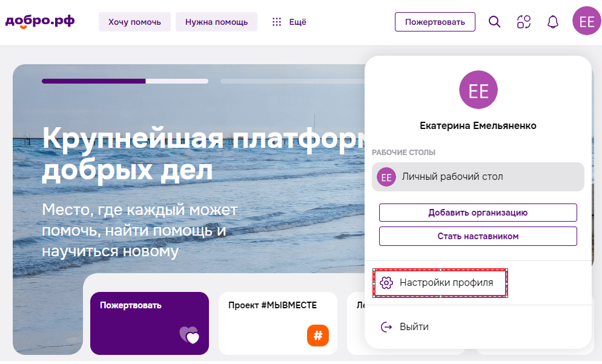Click the Добавить организацию button
This screenshot has width=602, height=364.
pos(478,213)
